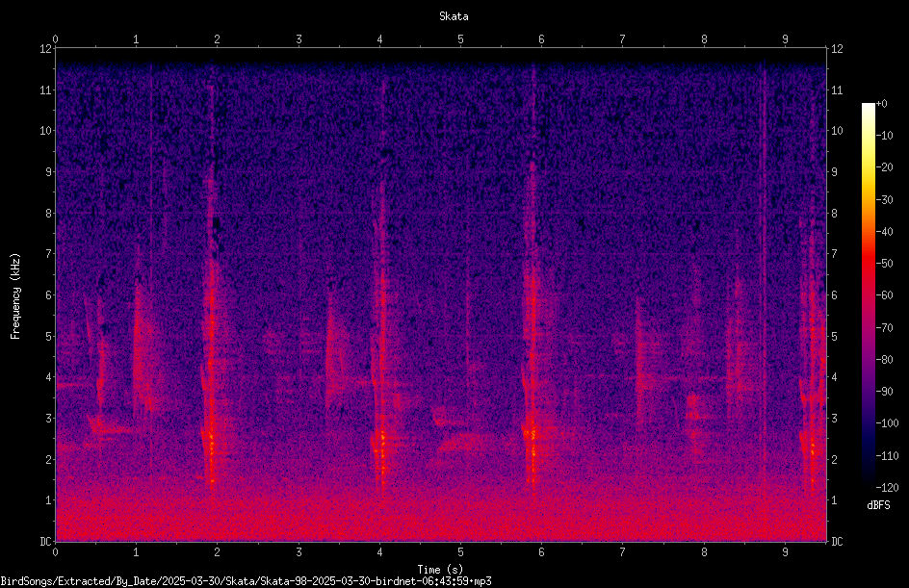Image resolution: width=909 pixels, height=588 pixels.
Task: Click the '-120' color scale label
Action: [888, 487]
